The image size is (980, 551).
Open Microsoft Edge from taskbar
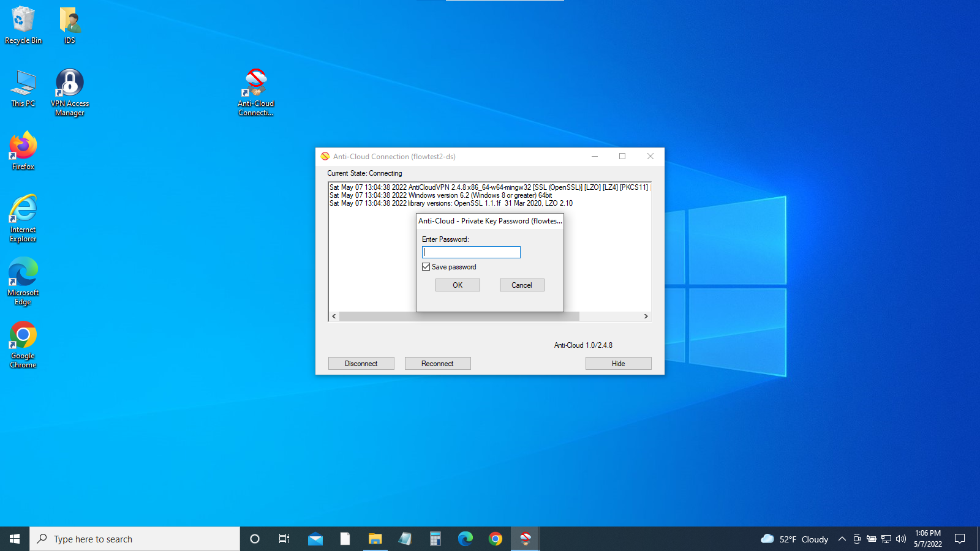[465, 539]
